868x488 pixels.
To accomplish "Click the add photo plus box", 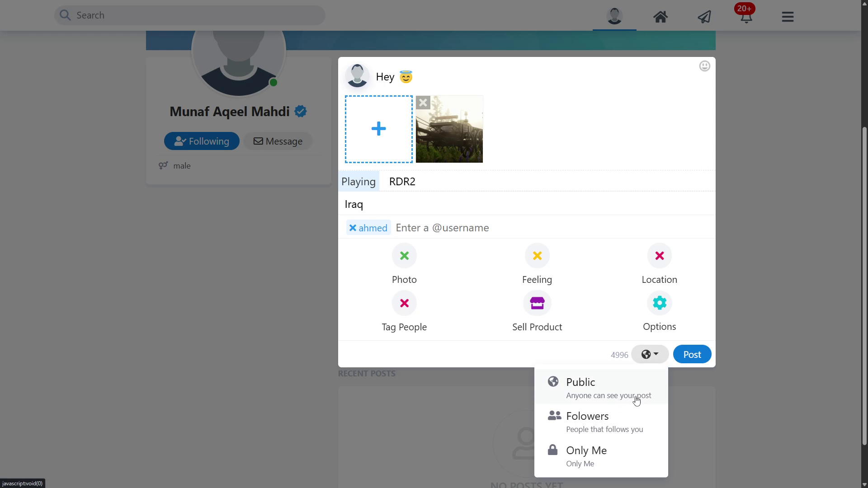I will (378, 129).
